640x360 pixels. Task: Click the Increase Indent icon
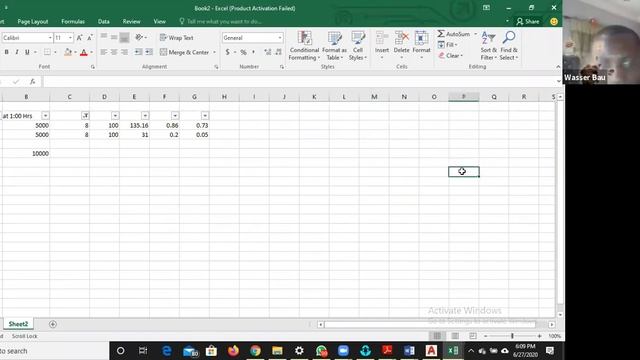point(149,52)
